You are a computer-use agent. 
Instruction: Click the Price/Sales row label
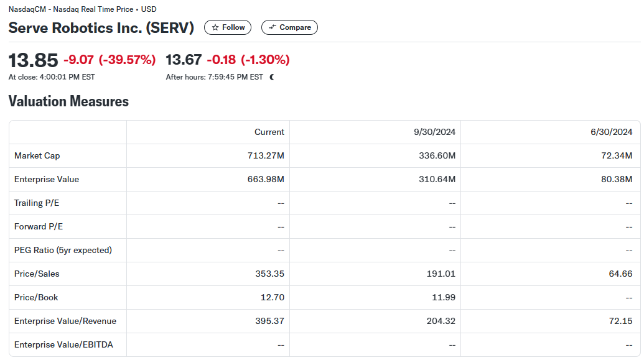click(x=37, y=274)
